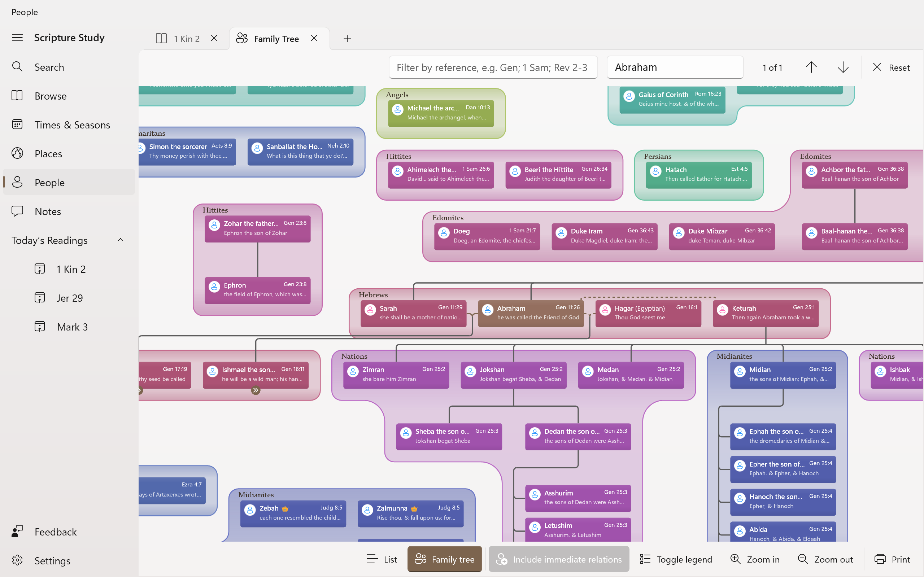Viewport: 924px width, 577px height.
Task: Go to previous search match
Action: (x=811, y=67)
